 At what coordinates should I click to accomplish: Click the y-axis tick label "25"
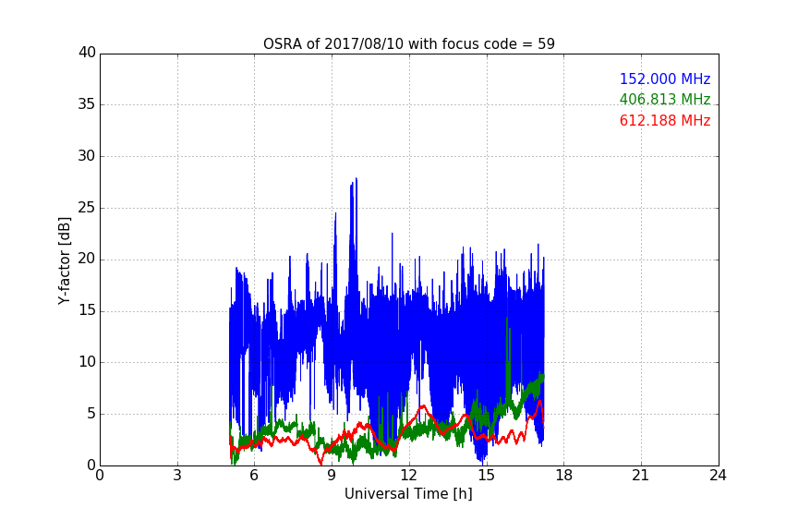[x=87, y=208]
